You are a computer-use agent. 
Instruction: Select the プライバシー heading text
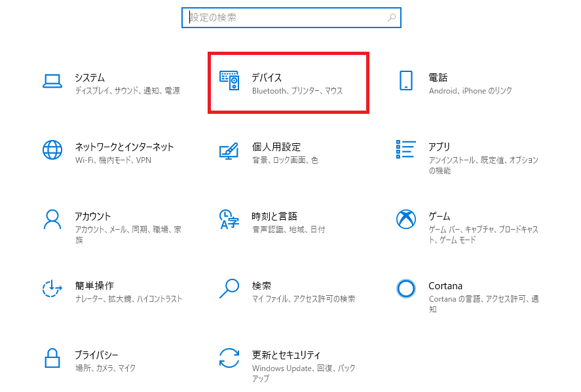tap(96, 355)
